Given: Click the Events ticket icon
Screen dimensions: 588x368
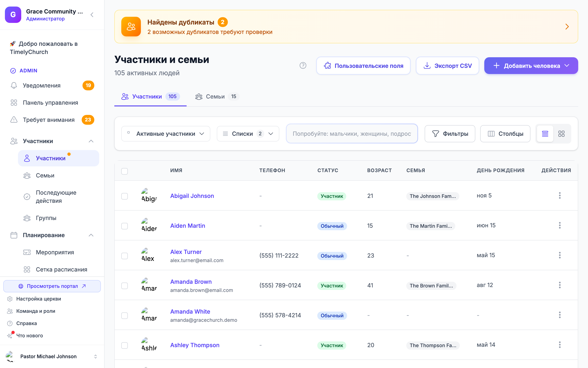Looking at the screenshot, I should 27,252.
